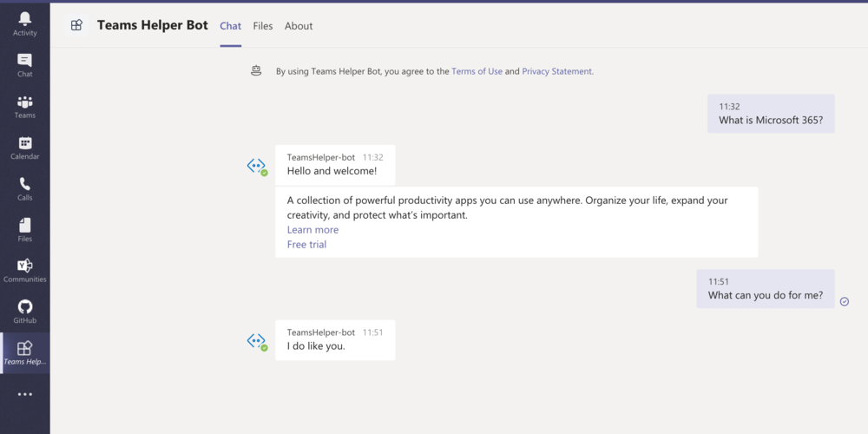Click TeamsHelper-bot name at 11:32
This screenshot has height=434, width=868.
click(321, 158)
